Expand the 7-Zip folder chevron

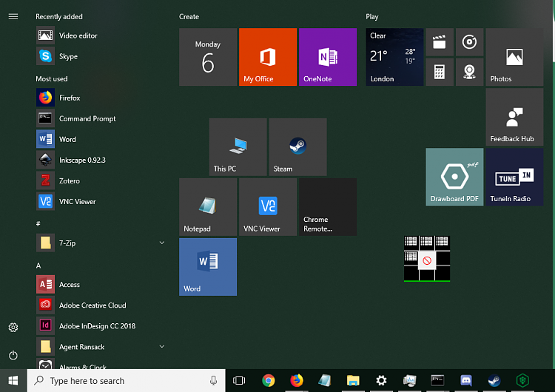coord(162,243)
